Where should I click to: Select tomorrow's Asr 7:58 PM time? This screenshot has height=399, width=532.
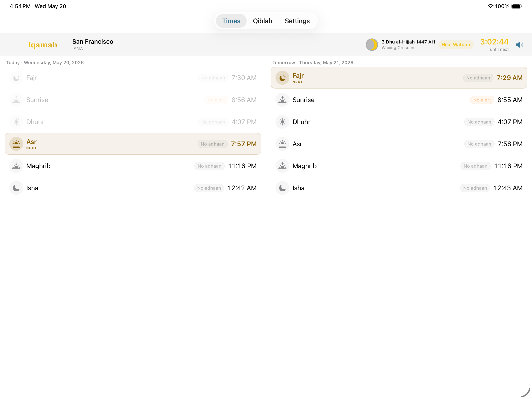coord(510,144)
